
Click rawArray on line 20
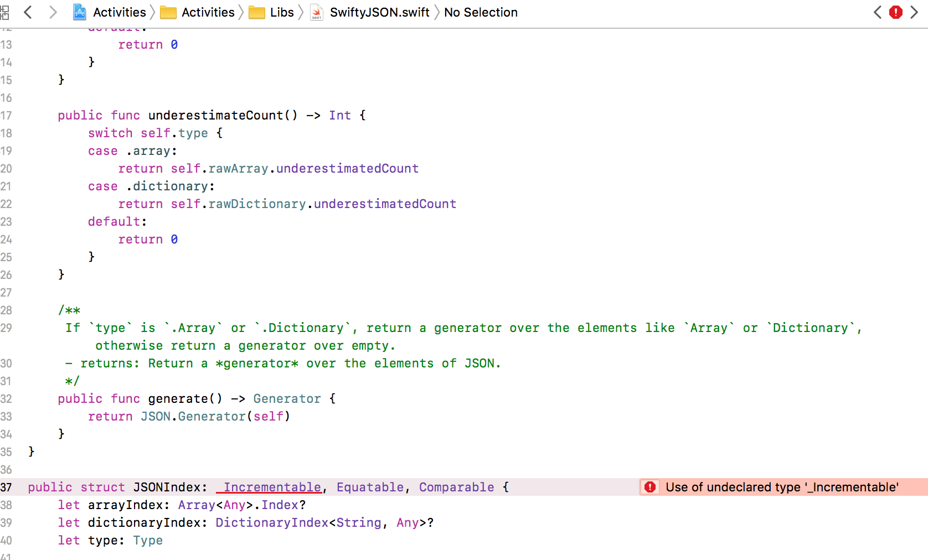(239, 168)
